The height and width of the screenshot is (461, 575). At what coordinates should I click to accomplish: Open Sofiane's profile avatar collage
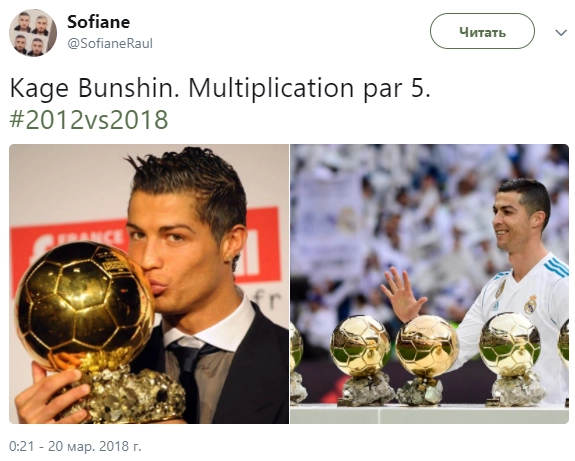(33, 33)
